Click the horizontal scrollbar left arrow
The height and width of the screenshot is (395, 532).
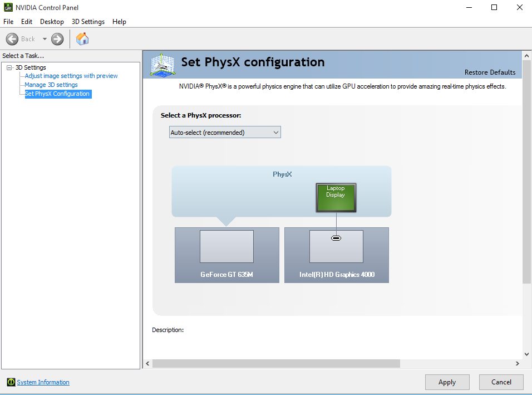(x=147, y=363)
